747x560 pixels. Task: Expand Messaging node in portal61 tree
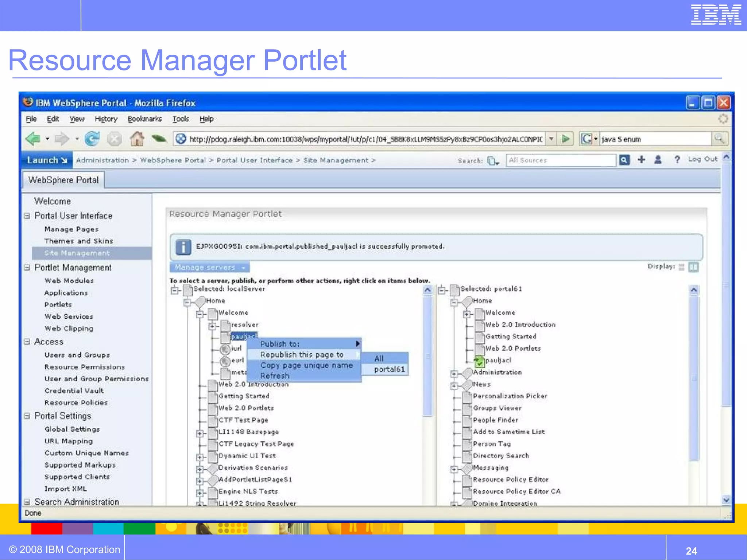[x=454, y=469]
